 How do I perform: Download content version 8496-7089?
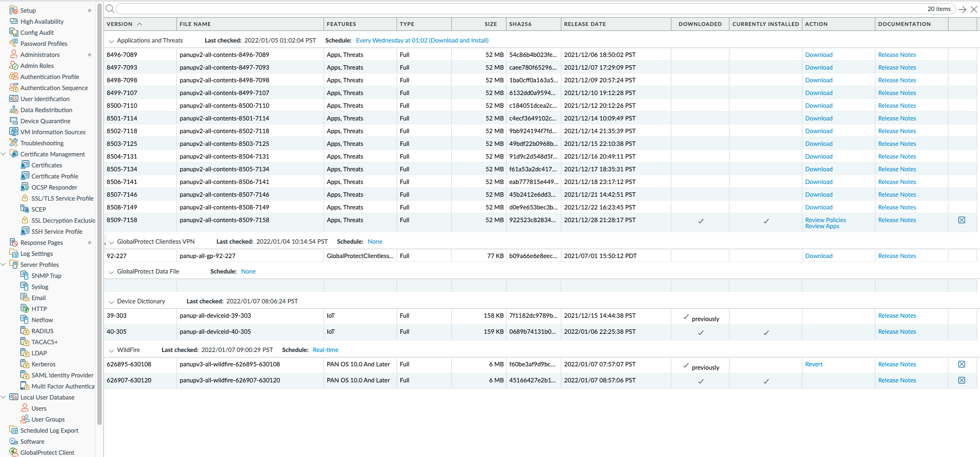(819, 55)
